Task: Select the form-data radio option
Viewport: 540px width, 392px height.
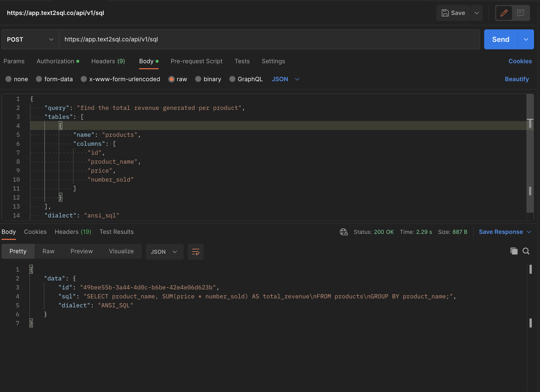Action: click(39, 79)
